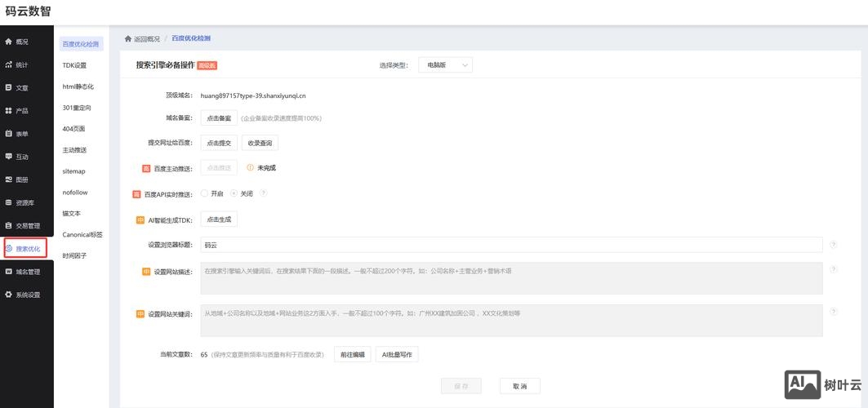Click the home icon beside 返回概况
The height and width of the screenshot is (408, 868).
pos(128,38)
